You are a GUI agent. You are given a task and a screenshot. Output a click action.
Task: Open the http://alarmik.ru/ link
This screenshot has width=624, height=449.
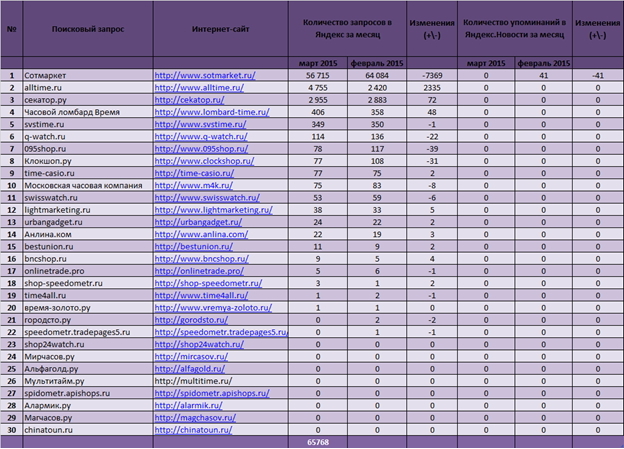pyautogui.click(x=188, y=406)
